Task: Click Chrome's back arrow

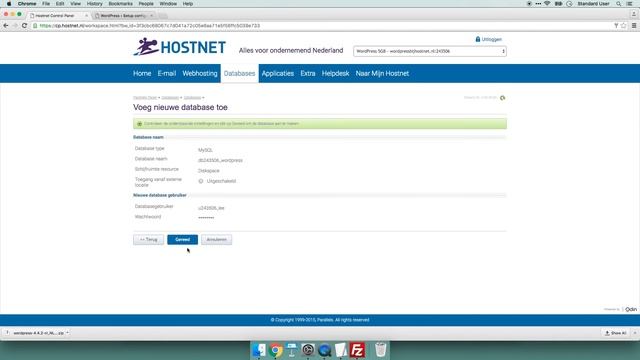Action: (x=6, y=26)
